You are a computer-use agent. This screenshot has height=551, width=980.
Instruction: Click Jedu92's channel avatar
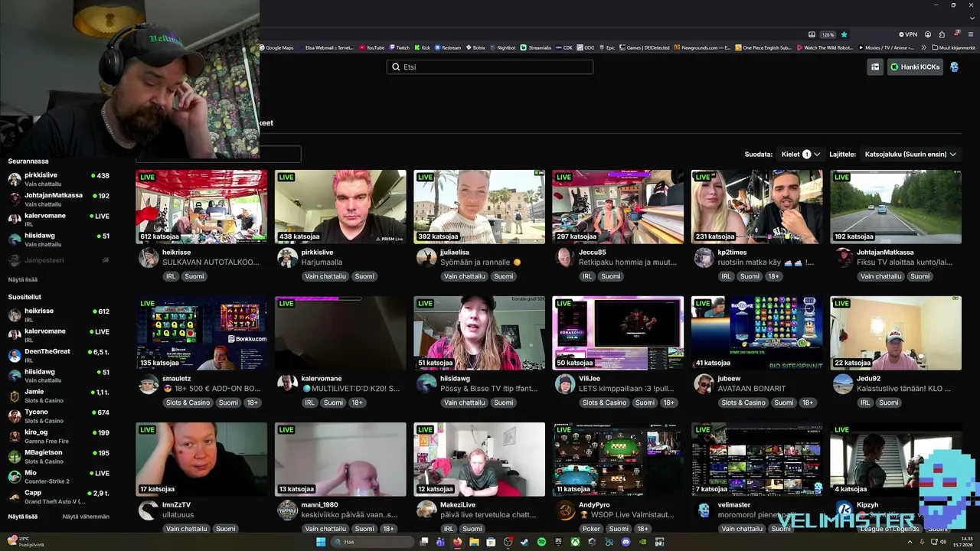tap(843, 383)
